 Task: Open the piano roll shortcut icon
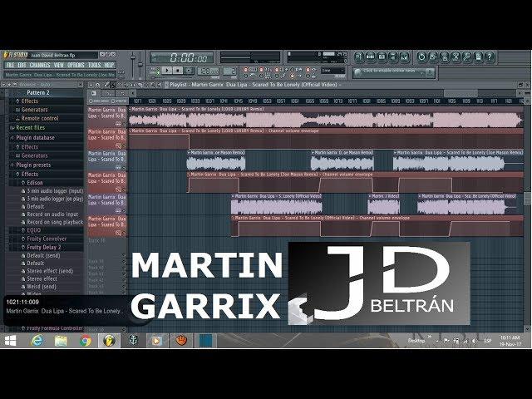click(x=382, y=57)
